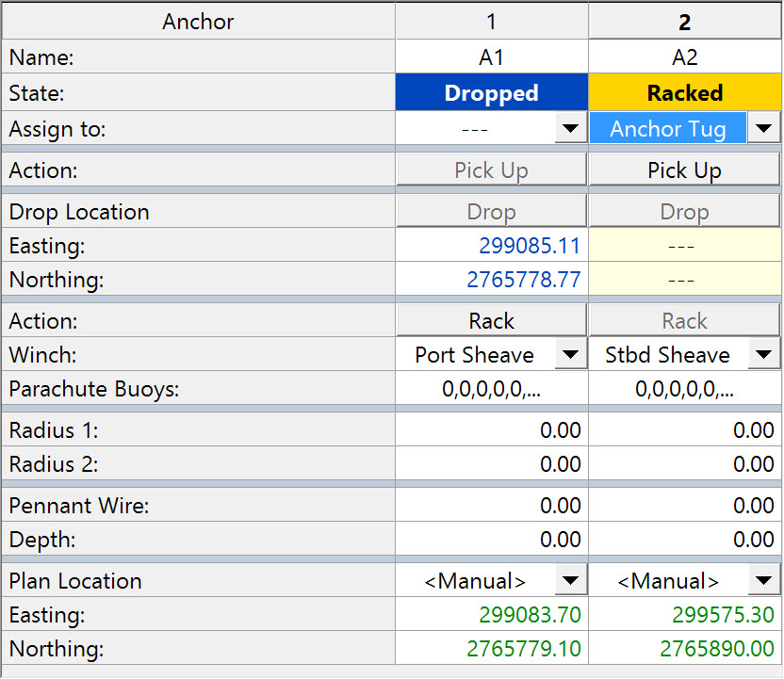Expand Anchor Tug assignment dropdown arrow
The image size is (784, 679).
point(763,129)
